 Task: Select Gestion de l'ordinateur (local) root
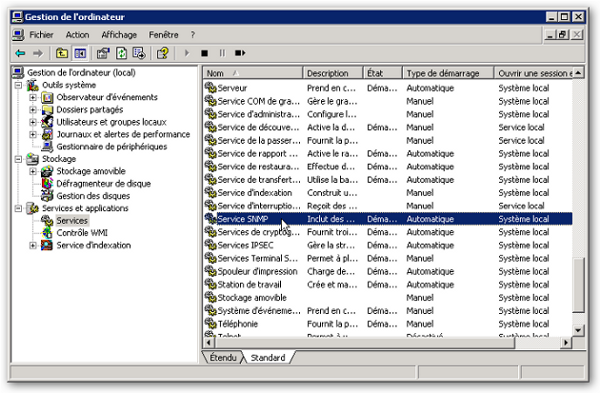pyautogui.click(x=81, y=72)
